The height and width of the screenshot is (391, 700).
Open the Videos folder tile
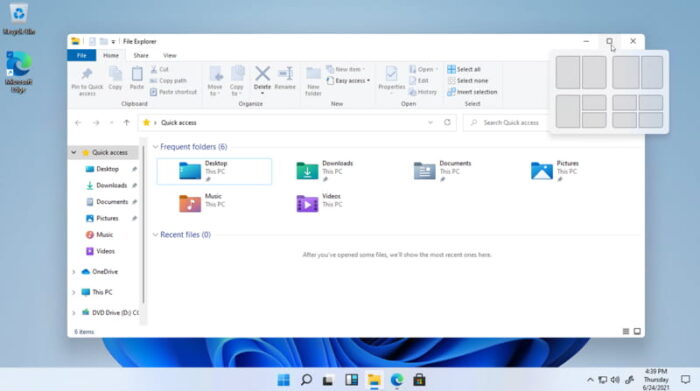pos(331,204)
